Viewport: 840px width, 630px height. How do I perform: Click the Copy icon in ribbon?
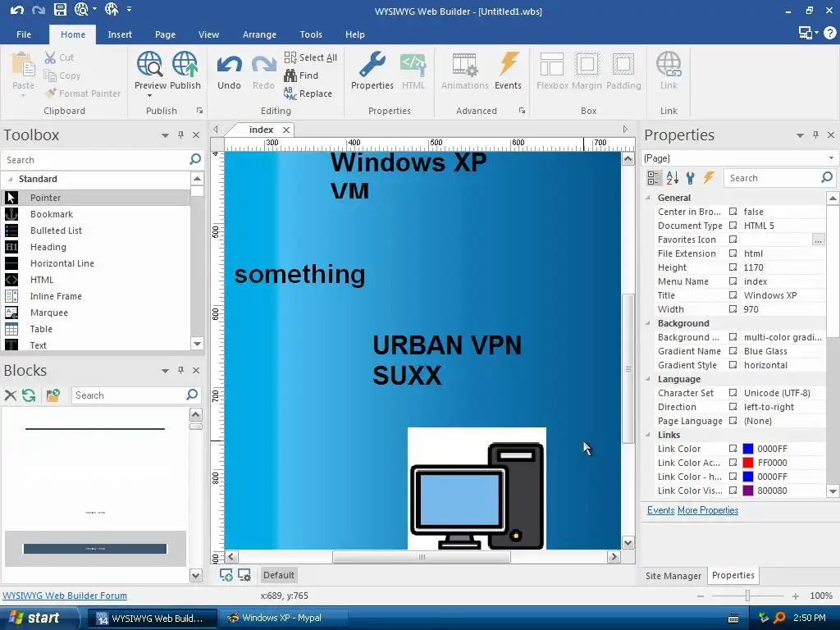tap(50, 75)
